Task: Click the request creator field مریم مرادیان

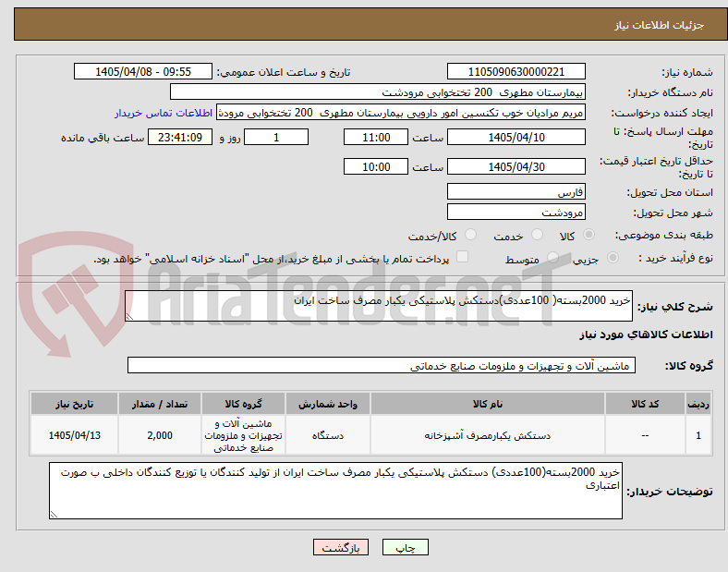Action: click(x=401, y=113)
